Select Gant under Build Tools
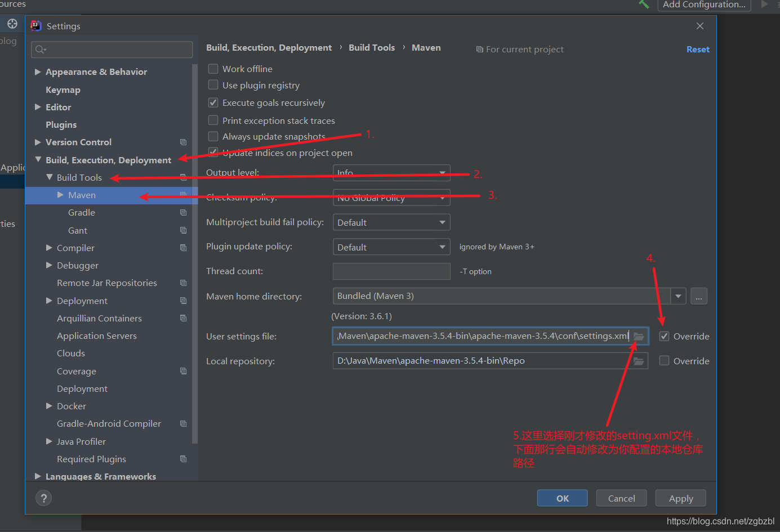 (x=78, y=230)
